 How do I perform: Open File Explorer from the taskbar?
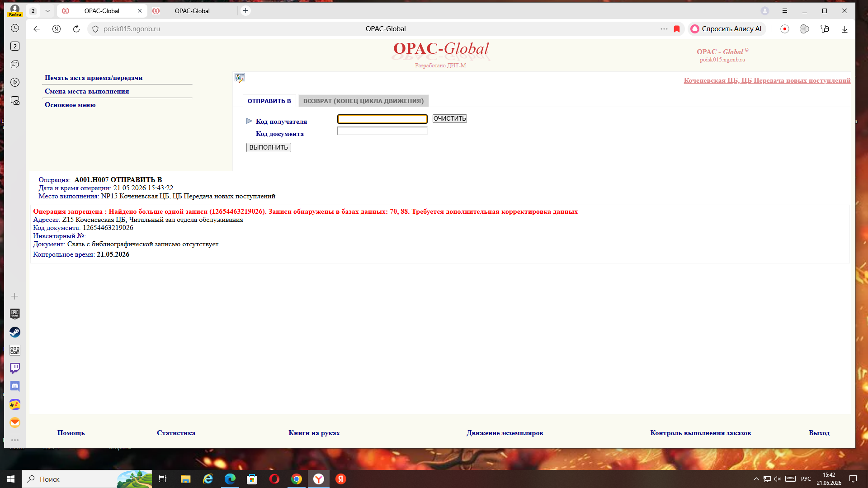tap(185, 479)
